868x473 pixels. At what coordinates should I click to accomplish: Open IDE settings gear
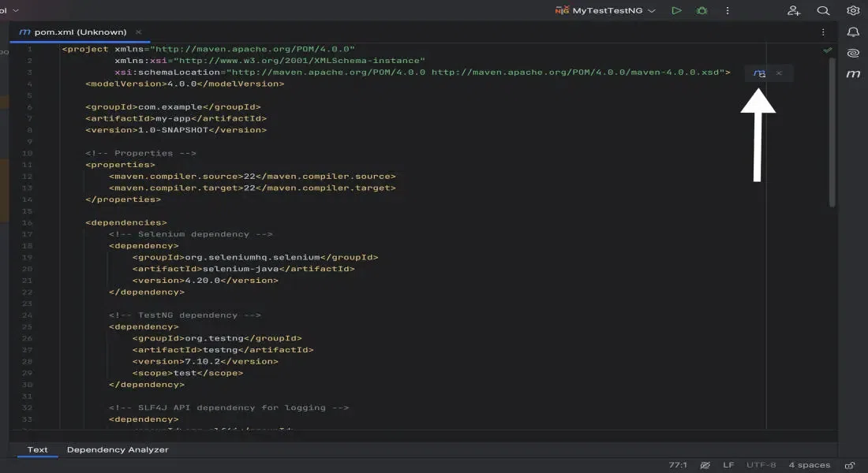tap(853, 11)
